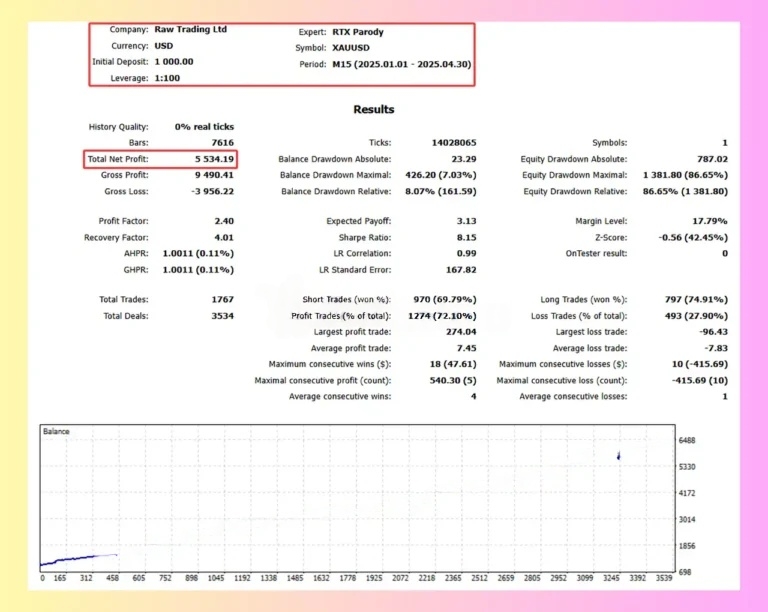Select the Total Trades value 1767

click(x=222, y=300)
